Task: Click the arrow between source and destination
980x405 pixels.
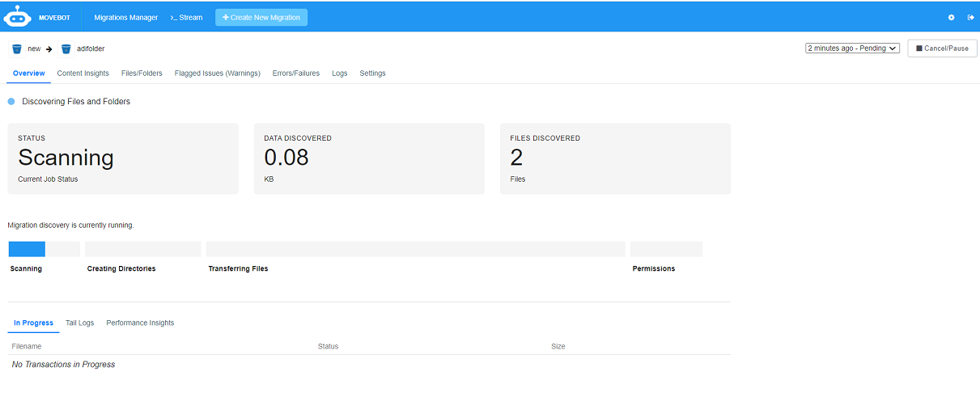Action: click(49, 49)
